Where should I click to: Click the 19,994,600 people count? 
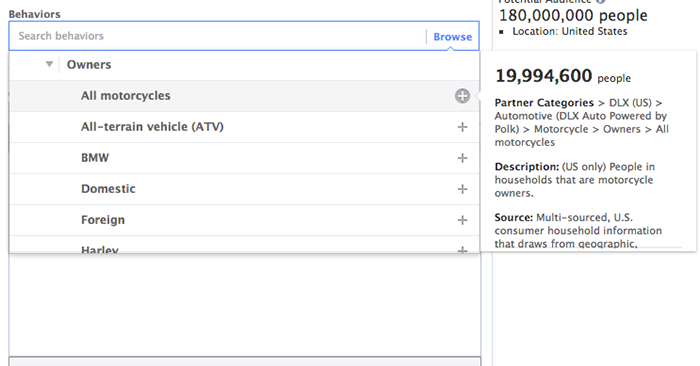(563, 76)
